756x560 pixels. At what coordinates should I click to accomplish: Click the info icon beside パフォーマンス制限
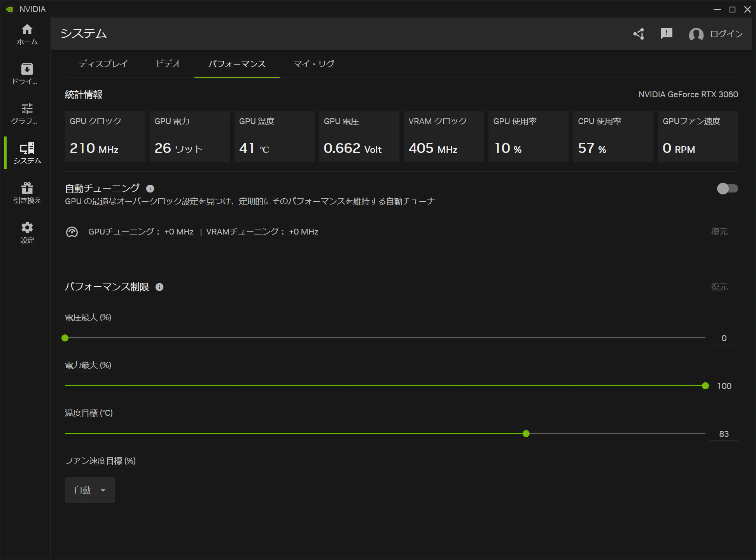coord(159,287)
